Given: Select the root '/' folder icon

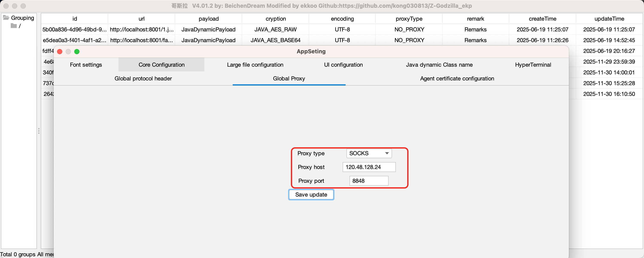Looking at the screenshot, I should click(14, 26).
